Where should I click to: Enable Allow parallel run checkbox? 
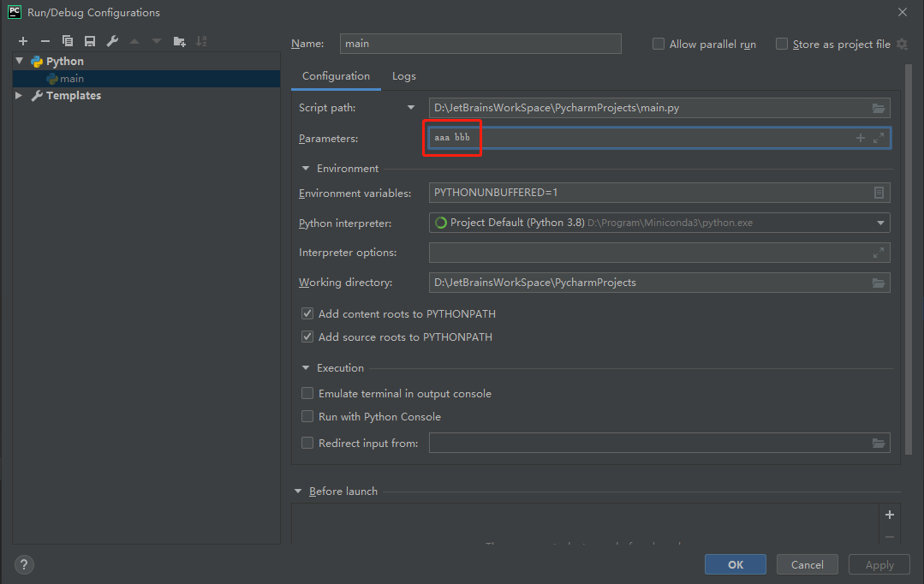659,44
